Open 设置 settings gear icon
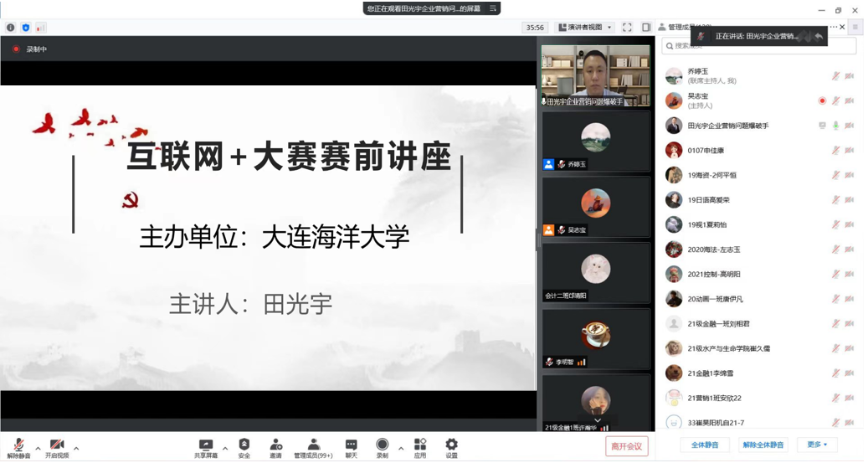 pyautogui.click(x=451, y=446)
